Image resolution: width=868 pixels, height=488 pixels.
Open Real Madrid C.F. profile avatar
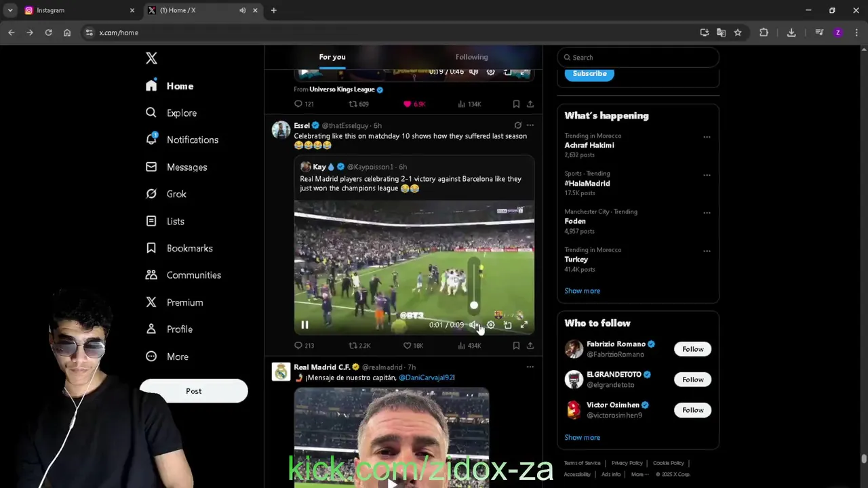pos(281,371)
